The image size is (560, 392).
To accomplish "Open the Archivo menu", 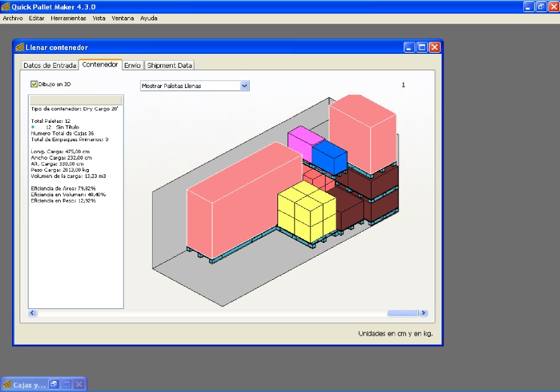I will click(13, 18).
